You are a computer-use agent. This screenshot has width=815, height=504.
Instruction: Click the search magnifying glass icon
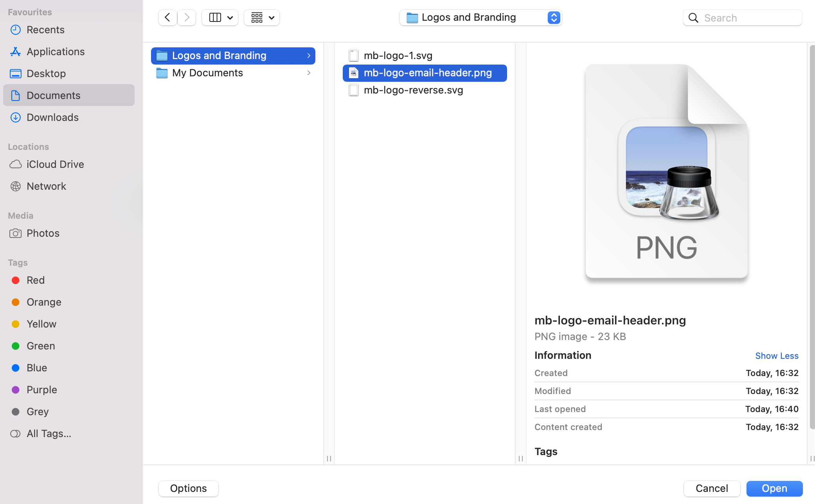point(693,18)
